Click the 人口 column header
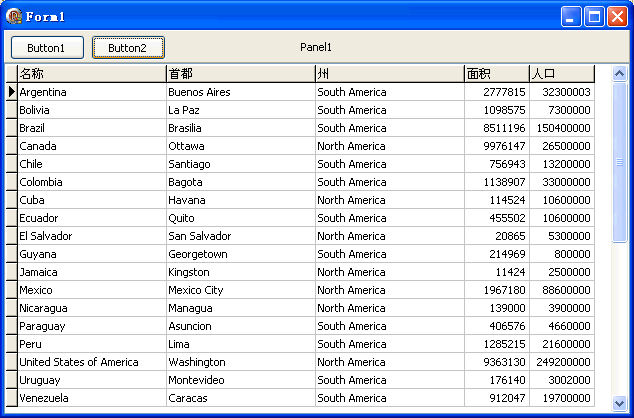Screen dimensions: 634x418 click(562, 74)
